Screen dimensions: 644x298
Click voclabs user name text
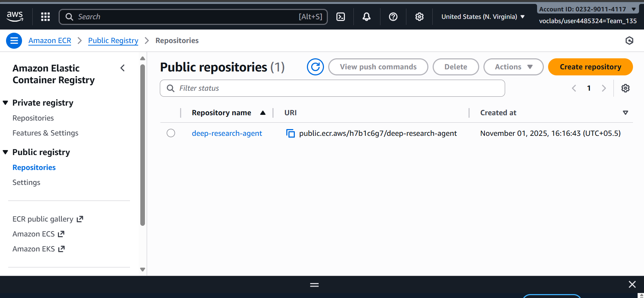pos(588,21)
